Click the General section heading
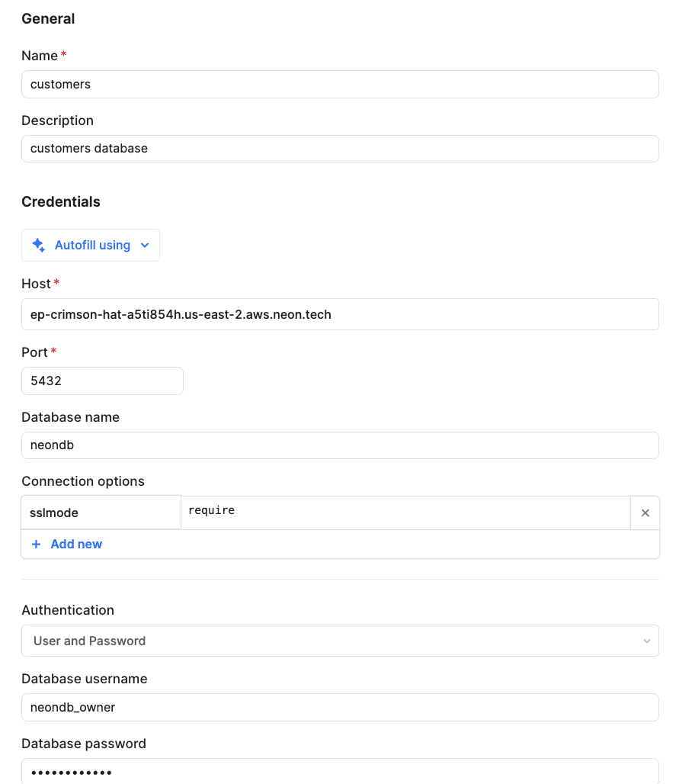Image resolution: width=692 pixels, height=784 pixels. pyautogui.click(x=48, y=18)
